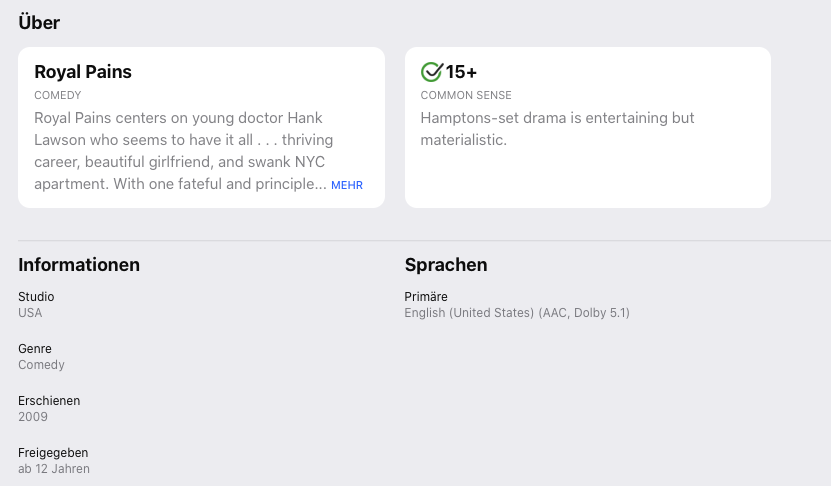This screenshot has height=486, width=831.
Task: Click the green Common Sense checkmark icon
Action: [x=431, y=72]
